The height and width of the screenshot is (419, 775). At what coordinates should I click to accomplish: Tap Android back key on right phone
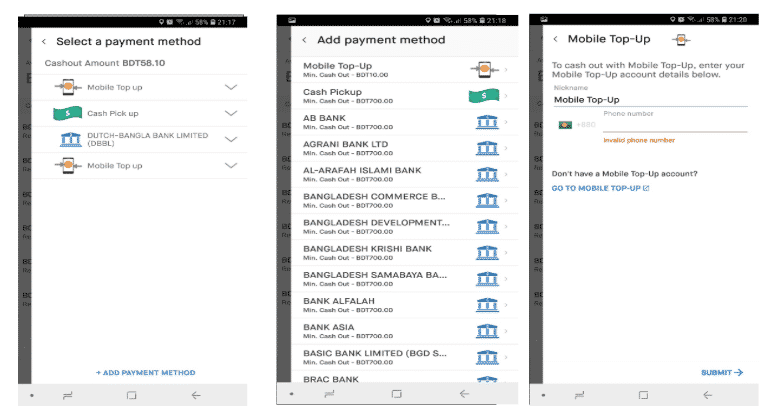tap(707, 395)
